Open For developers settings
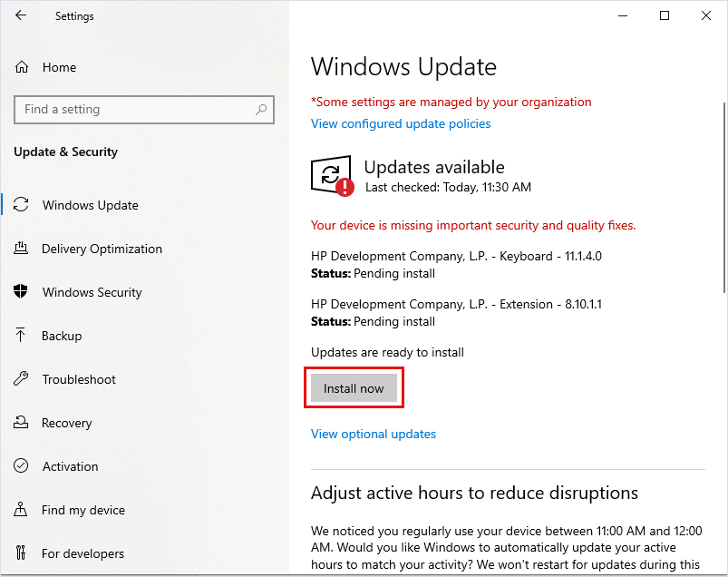Screen dimensions: 728x577 pos(83,553)
